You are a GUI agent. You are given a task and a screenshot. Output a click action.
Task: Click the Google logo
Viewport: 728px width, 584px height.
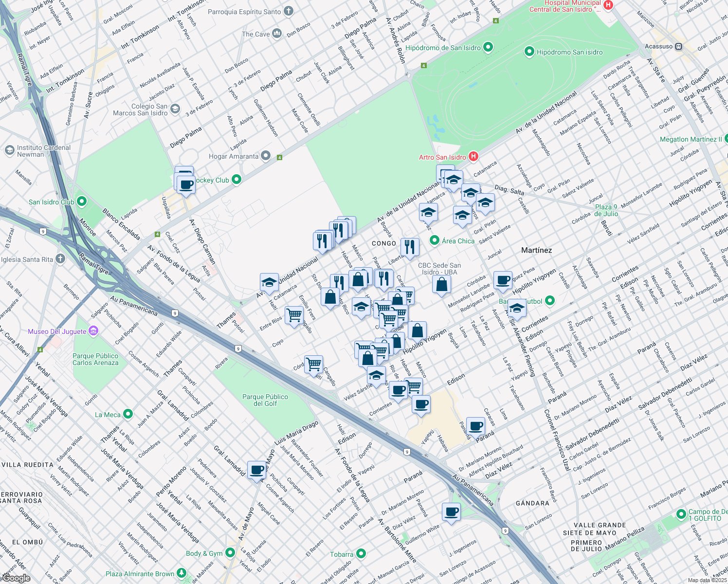pos(16,578)
